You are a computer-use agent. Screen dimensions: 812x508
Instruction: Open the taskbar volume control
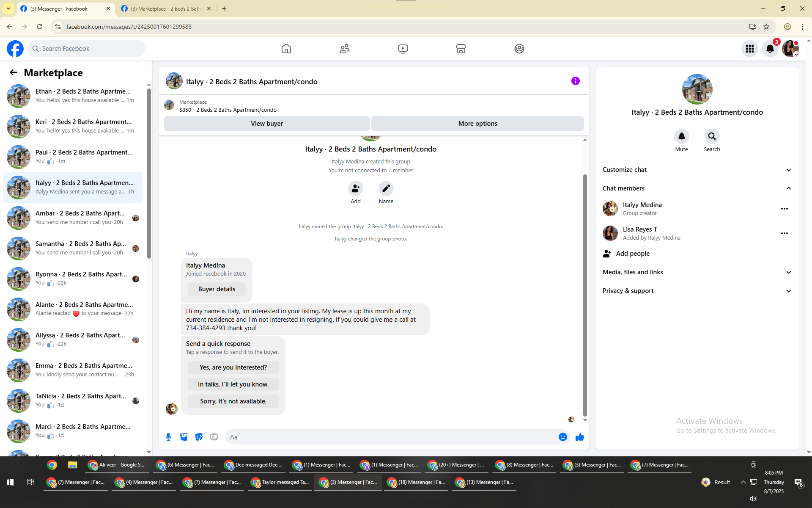(753, 499)
